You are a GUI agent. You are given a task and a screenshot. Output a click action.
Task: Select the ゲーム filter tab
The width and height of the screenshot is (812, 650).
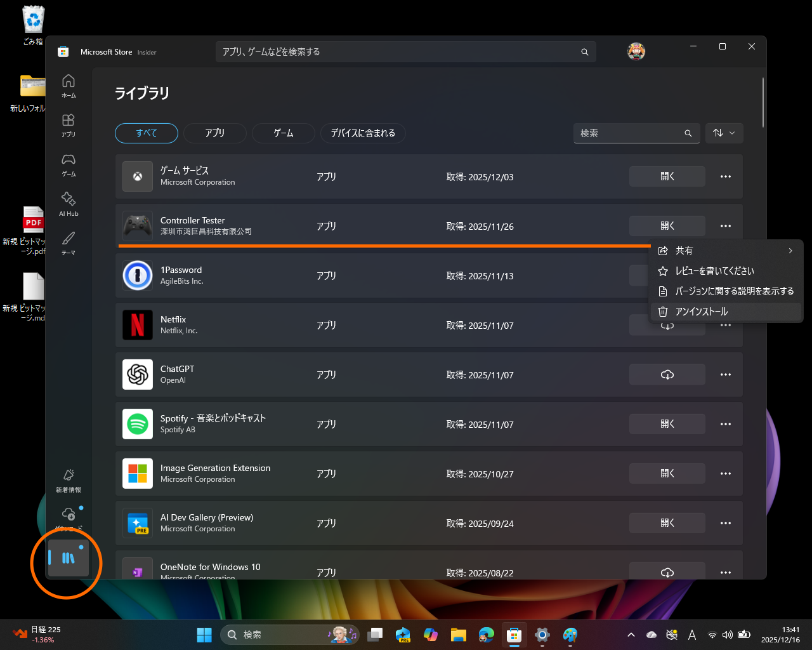click(284, 133)
